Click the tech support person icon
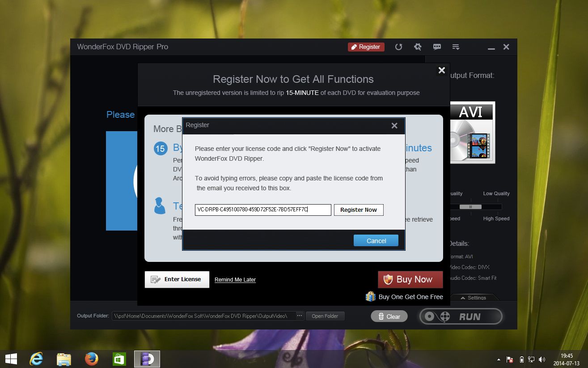 [160, 205]
